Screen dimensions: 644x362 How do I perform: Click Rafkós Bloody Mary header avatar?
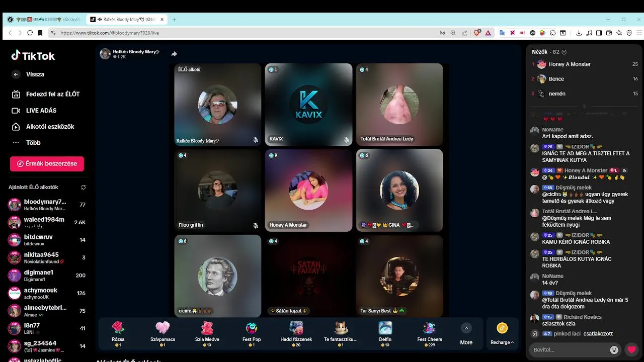[105, 54]
